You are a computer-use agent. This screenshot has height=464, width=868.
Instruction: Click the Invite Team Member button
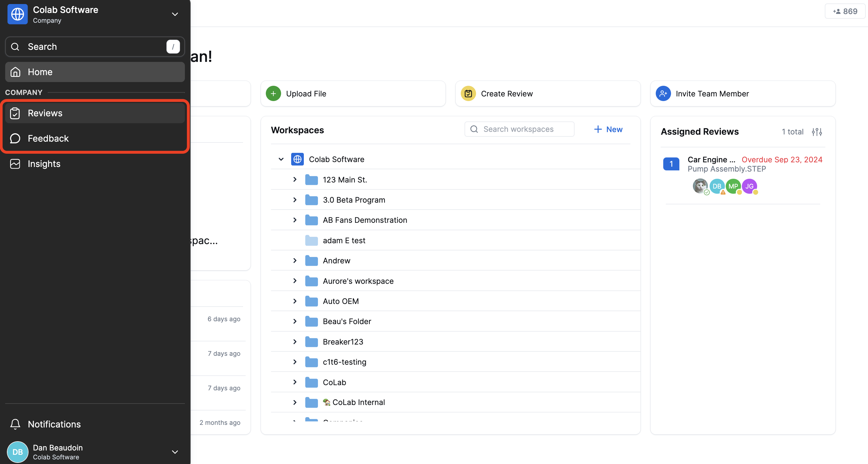tap(743, 94)
